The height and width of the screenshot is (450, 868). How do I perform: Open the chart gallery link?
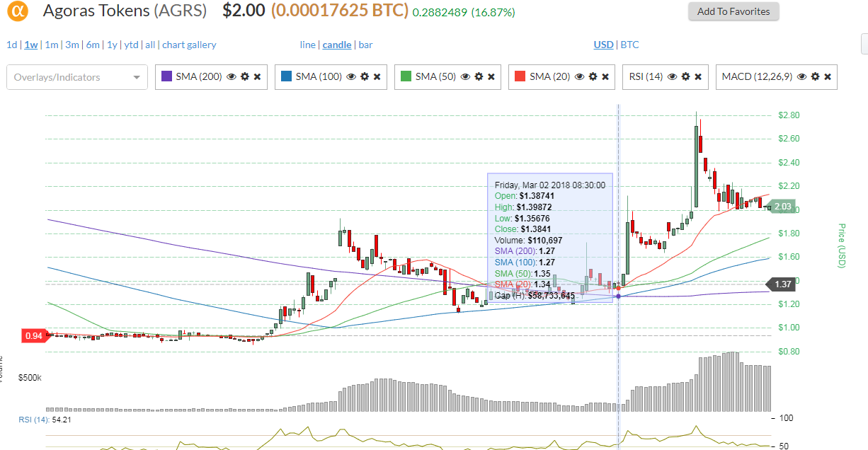coord(189,45)
